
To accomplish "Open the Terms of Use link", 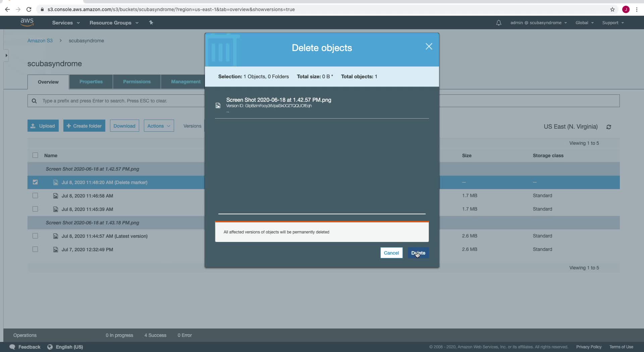I will click(x=621, y=347).
